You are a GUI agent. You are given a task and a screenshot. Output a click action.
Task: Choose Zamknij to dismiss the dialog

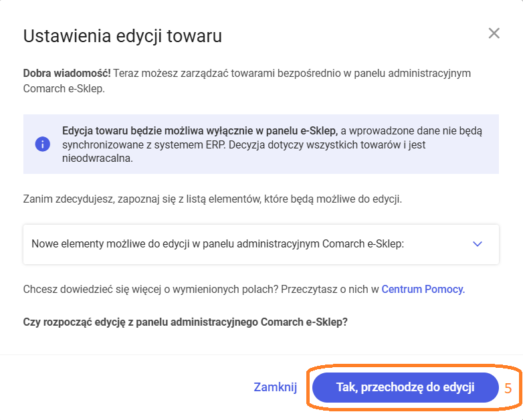point(275,387)
